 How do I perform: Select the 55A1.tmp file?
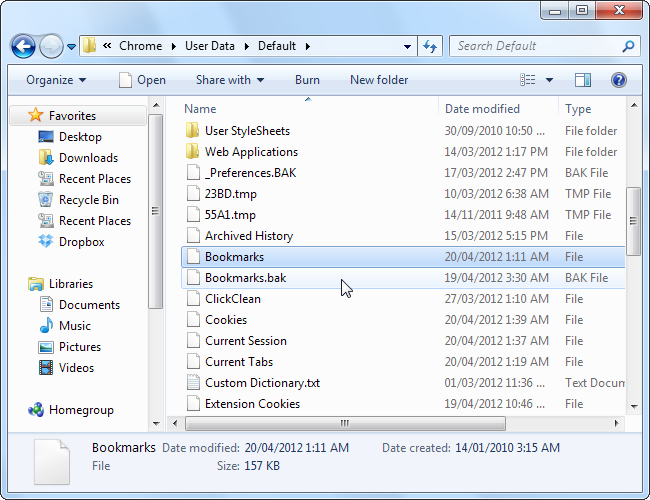[x=403, y=215]
